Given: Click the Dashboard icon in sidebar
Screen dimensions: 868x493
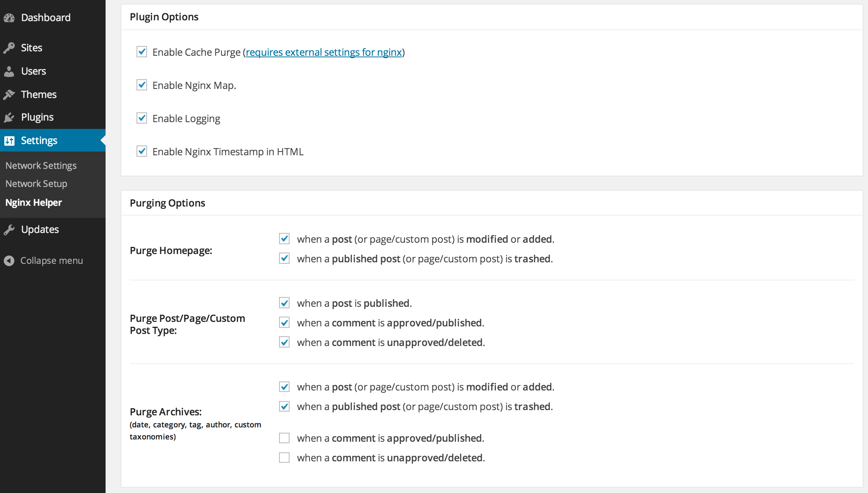Looking at the screenshot, I should 9,17.
